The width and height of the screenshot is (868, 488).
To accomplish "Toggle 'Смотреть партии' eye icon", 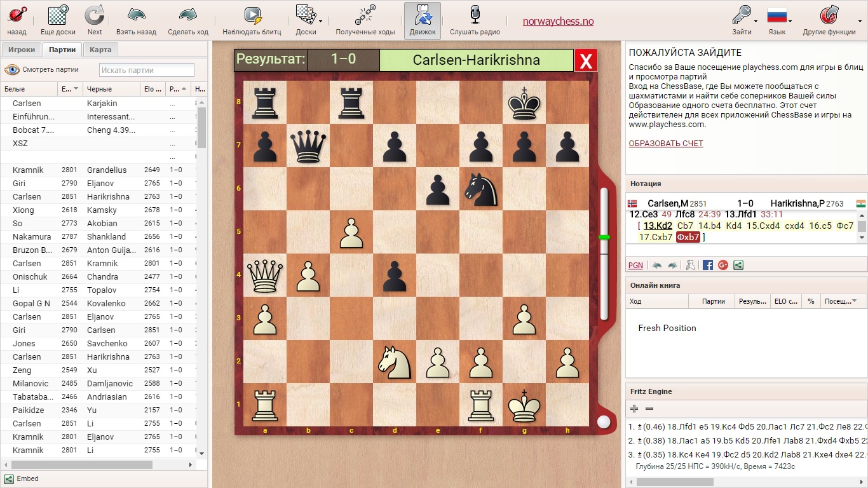I will point(11,70).
